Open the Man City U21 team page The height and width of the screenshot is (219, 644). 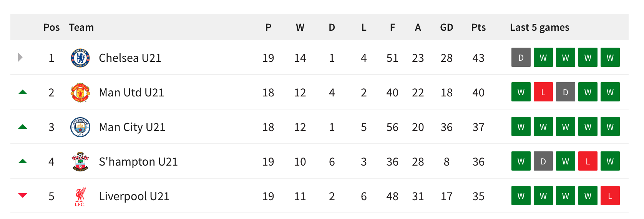pyautogui.click(x=132, y=127)
